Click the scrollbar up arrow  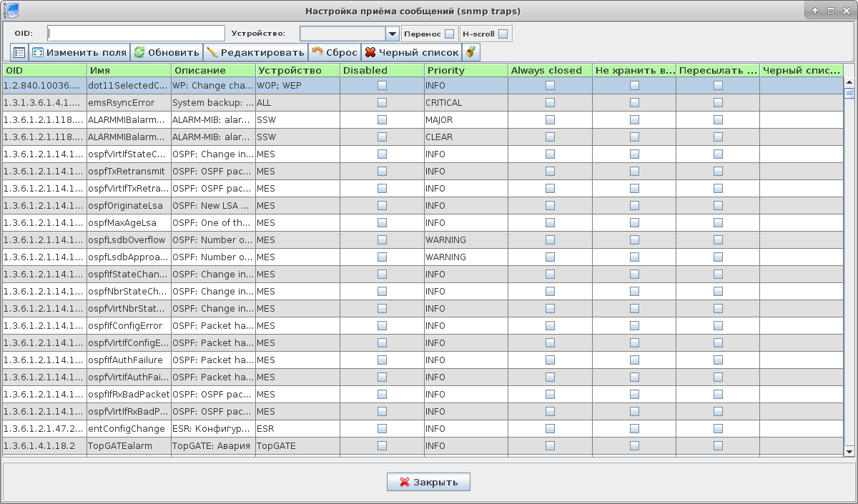pos(849,81)
